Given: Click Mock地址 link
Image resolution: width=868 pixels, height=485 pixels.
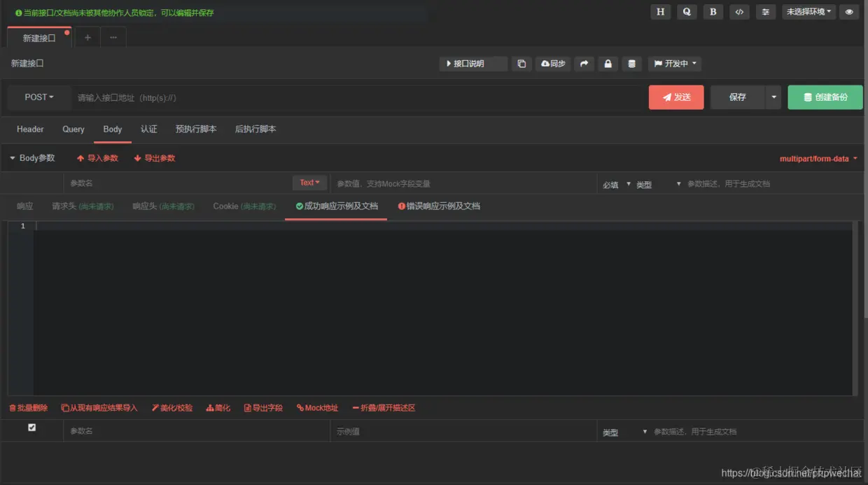Looking at the screenshot, I should (317, 408).
